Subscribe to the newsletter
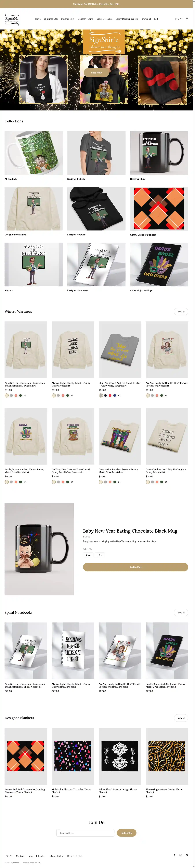 pyautogui.click(x=127, y=833)
